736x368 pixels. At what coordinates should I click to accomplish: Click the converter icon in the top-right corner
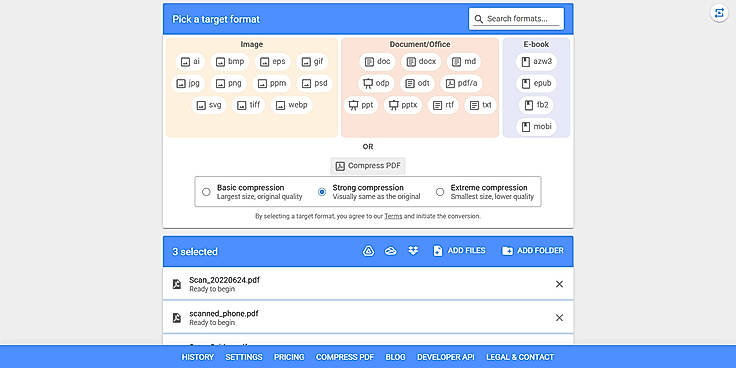tap(719, 13)
